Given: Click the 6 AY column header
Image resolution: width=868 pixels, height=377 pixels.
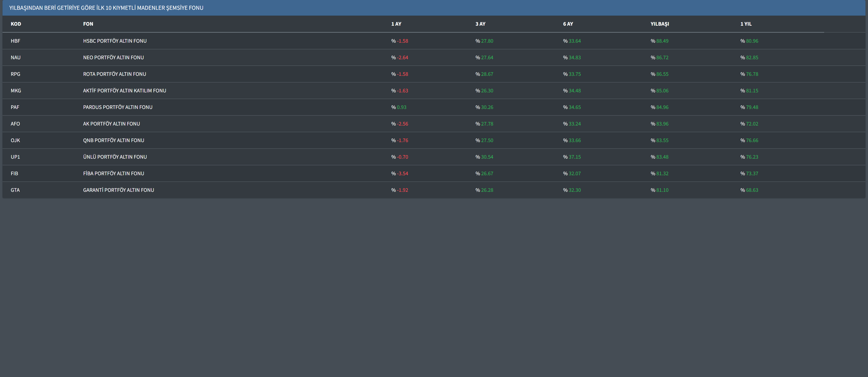Looking at the screenshot, I should pos(568,24).
